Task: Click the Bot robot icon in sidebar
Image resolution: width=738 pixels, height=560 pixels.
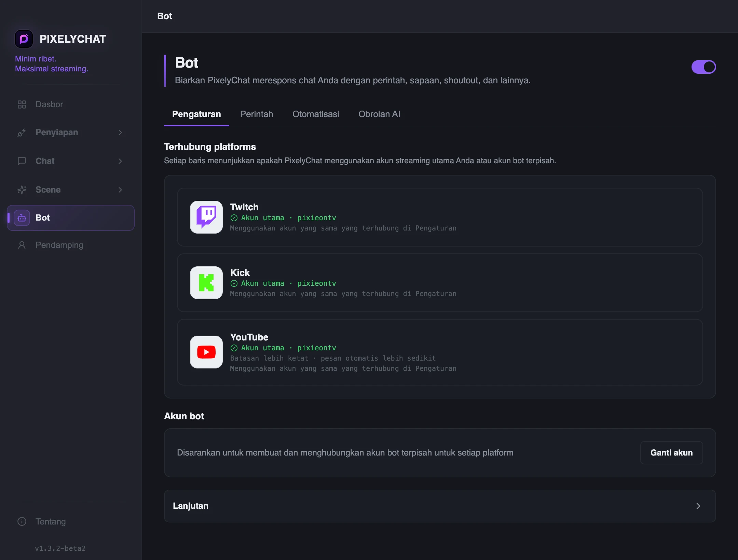Action: tap(22, 218)
